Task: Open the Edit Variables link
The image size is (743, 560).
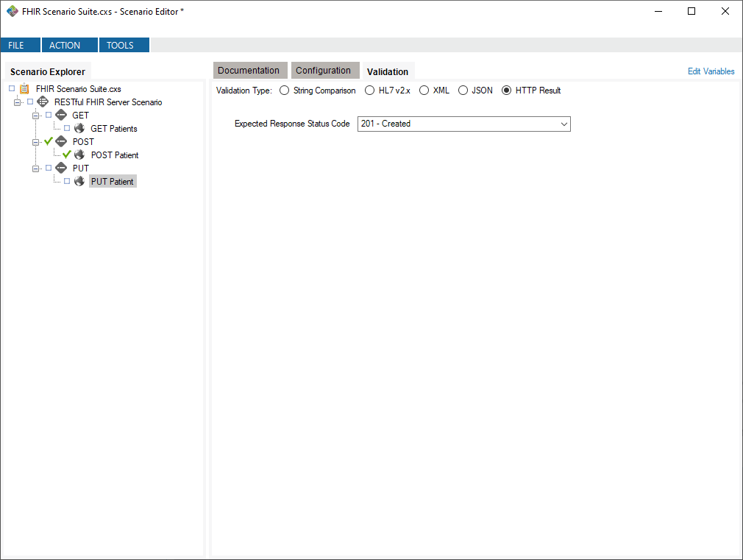Action: [x=711, y=71]
